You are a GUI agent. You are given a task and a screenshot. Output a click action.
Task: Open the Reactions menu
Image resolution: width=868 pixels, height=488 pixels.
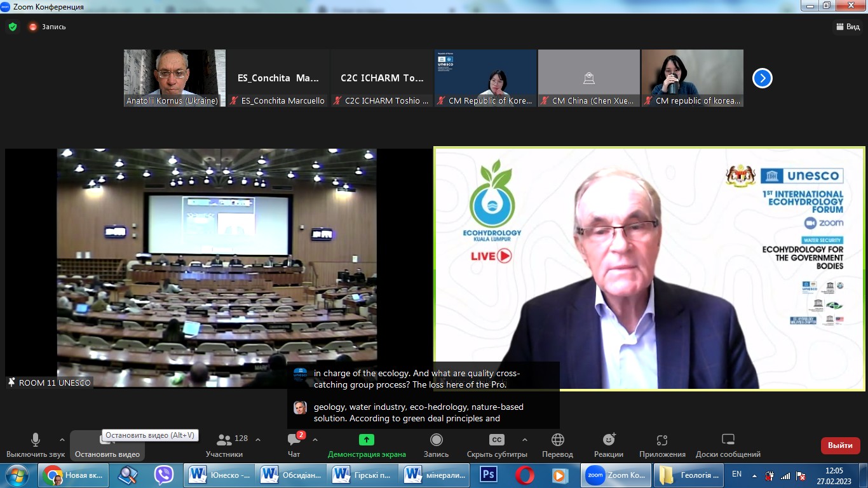pos(609,440)
